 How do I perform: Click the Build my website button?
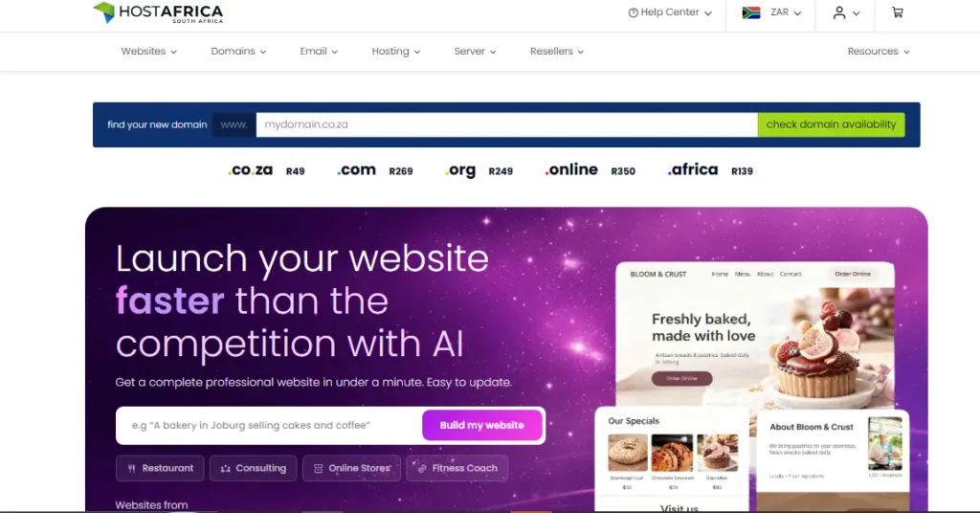click(482, 425)
